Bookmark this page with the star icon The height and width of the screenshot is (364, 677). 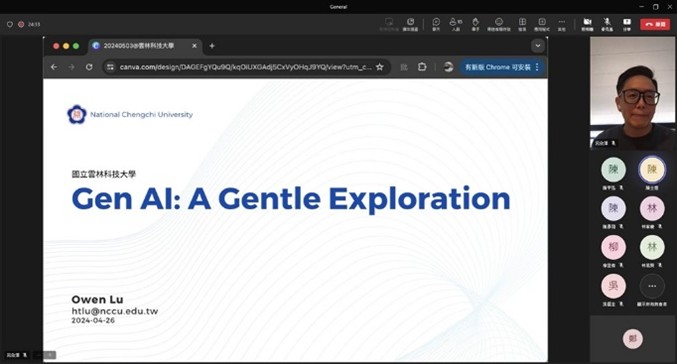[380, 67]
